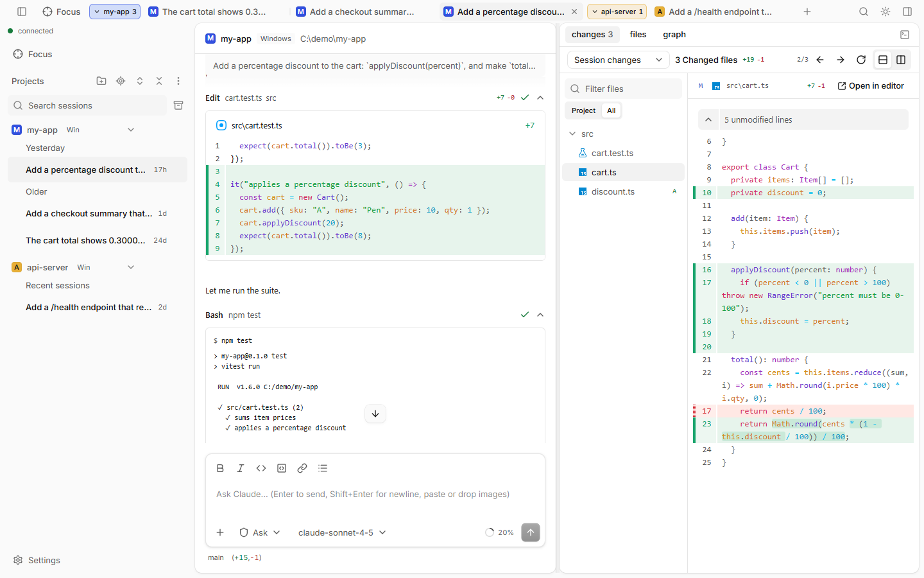Click the Ask Claude message input
Image resolution: width=924 pixels, height=578 pixels.
375,495
